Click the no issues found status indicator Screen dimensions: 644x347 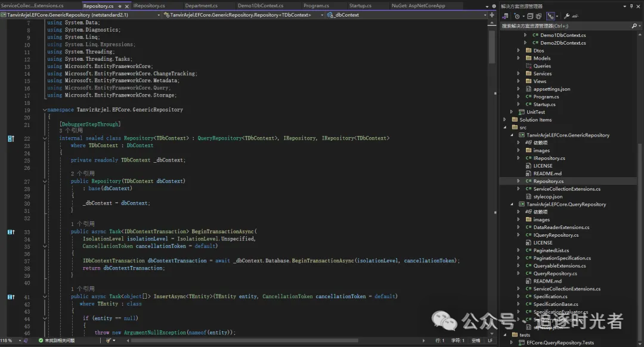pyautogui.click(x=57, y=340)
